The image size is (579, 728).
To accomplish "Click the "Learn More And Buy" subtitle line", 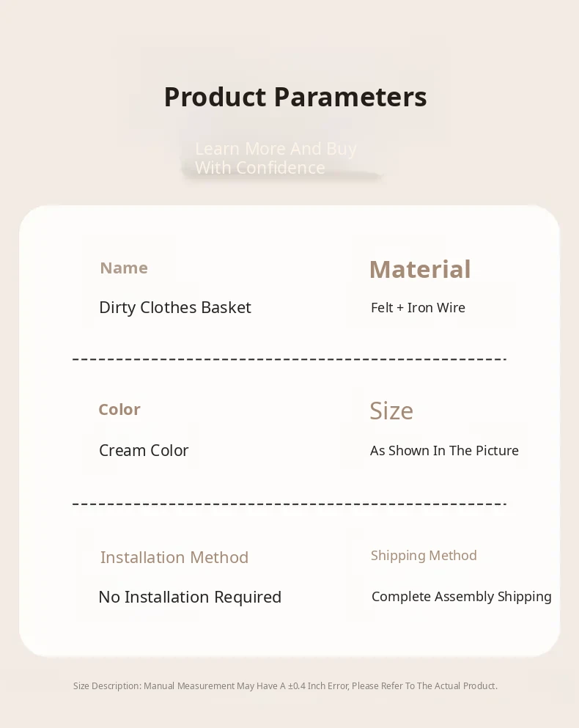I will (276, 149).
